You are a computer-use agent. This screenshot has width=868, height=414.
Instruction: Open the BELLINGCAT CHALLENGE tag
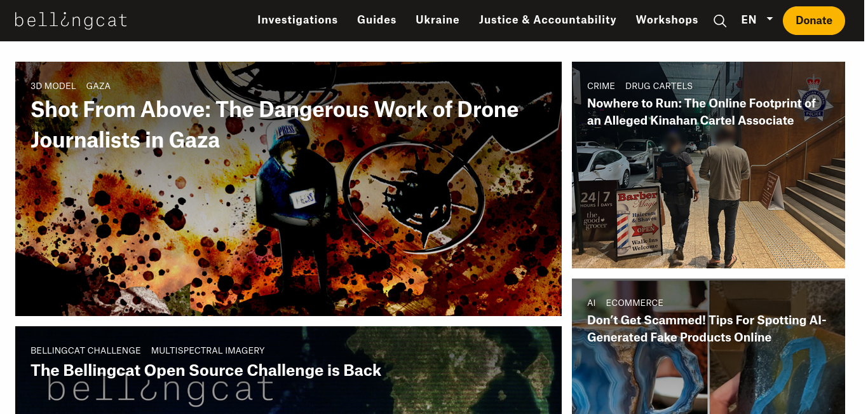86,350
